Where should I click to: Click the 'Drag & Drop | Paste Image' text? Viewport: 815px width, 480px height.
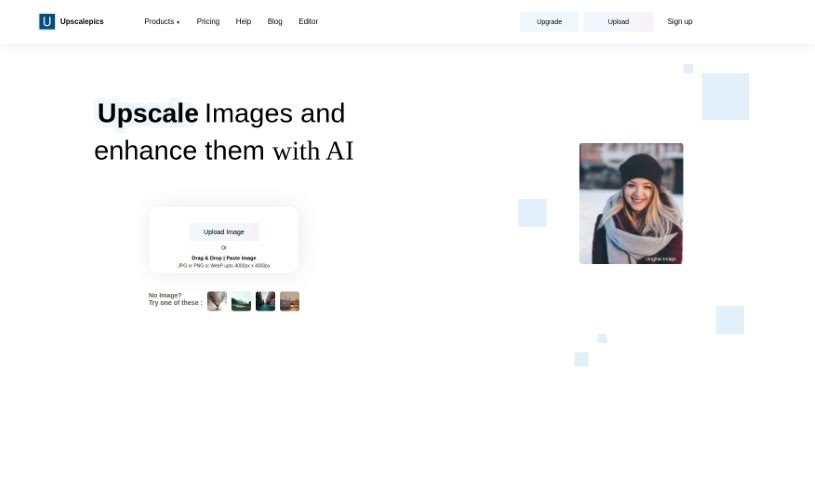224,258
